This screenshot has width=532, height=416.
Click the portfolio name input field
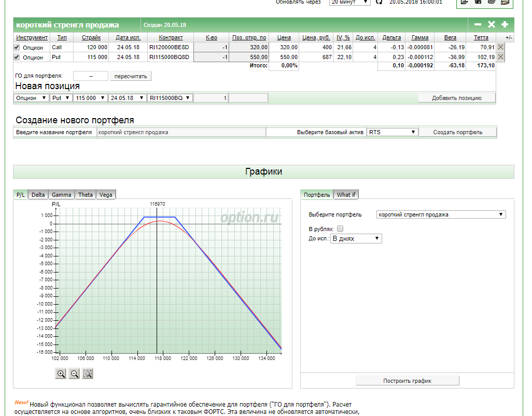pyautogui.click(x=181, y=132)
